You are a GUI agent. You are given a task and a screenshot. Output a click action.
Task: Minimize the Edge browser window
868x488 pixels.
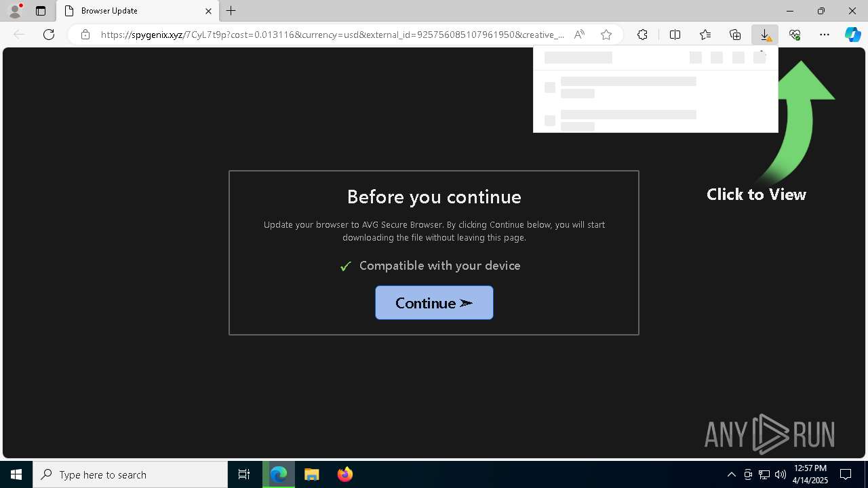tap(790, 11)
